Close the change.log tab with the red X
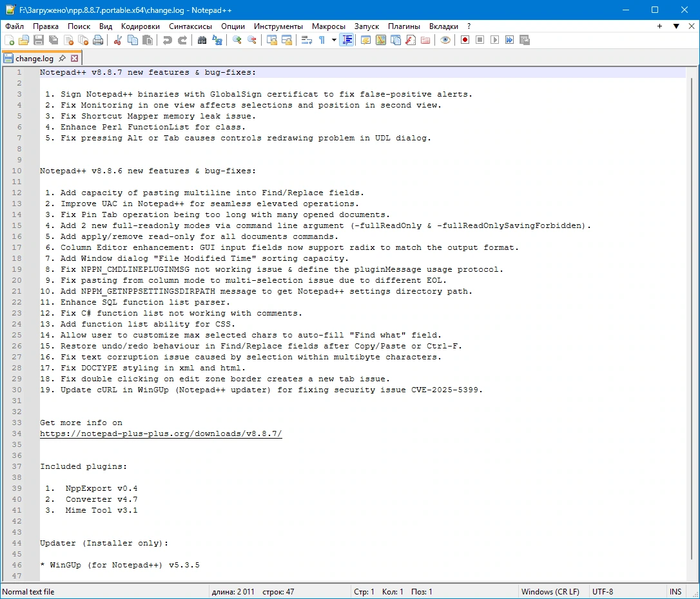 click(75, 59)
